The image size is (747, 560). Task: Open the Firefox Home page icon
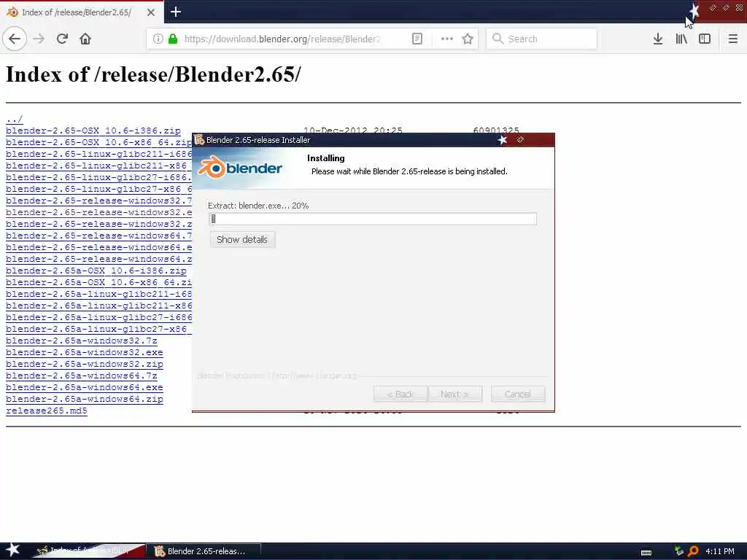[85, 39]
